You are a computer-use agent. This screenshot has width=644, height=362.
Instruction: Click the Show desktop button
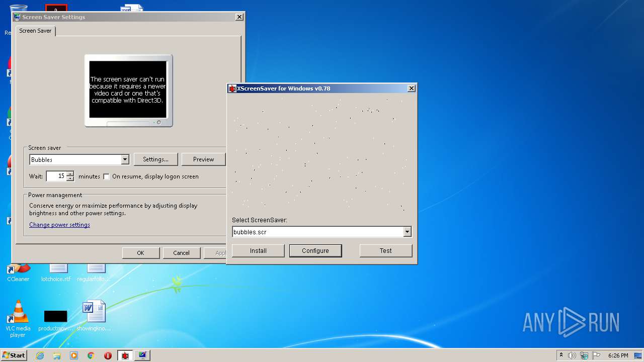638,355
